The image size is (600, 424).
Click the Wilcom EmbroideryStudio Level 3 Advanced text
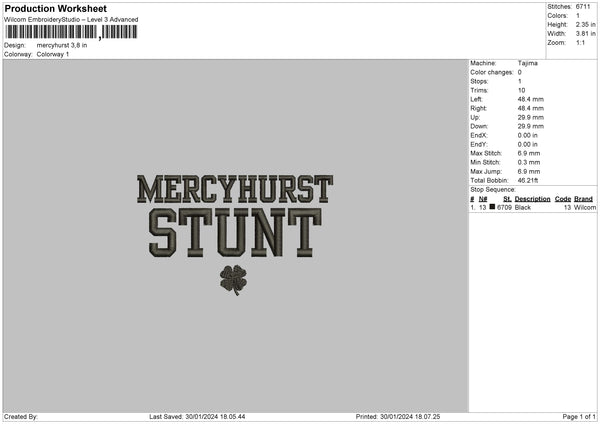[71, 20]
